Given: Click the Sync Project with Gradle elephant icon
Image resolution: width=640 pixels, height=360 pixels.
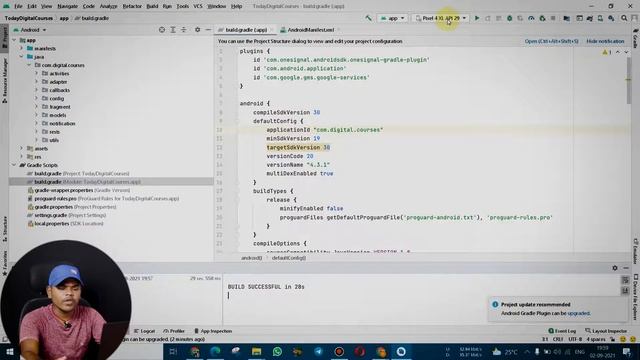Looking at the screenshot, I should (589, 18).
